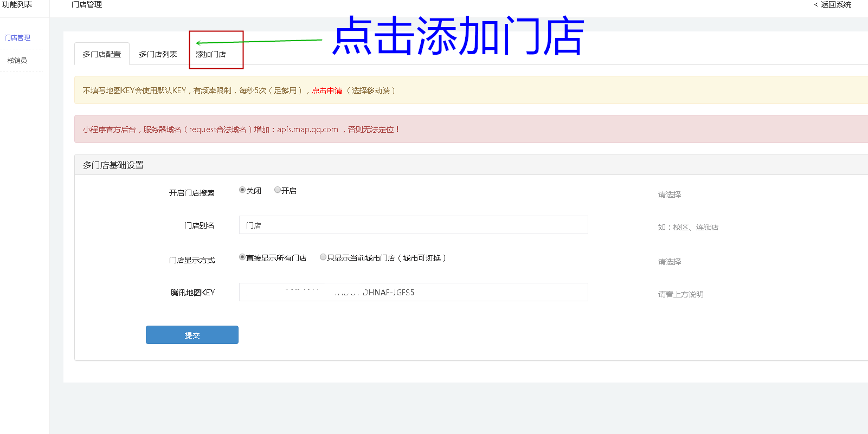This screenshot has width=868, height=434.
Task: Switch to the 多门店列表 tab
Action: pyautogui.click(x=158, y=54)
